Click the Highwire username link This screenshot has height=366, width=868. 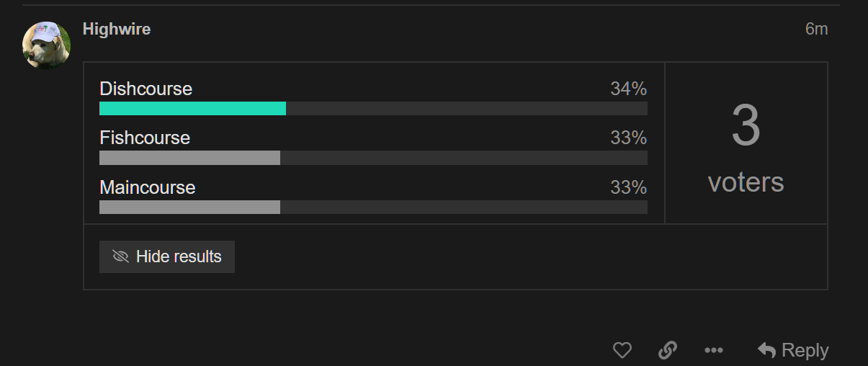[117, 29]
